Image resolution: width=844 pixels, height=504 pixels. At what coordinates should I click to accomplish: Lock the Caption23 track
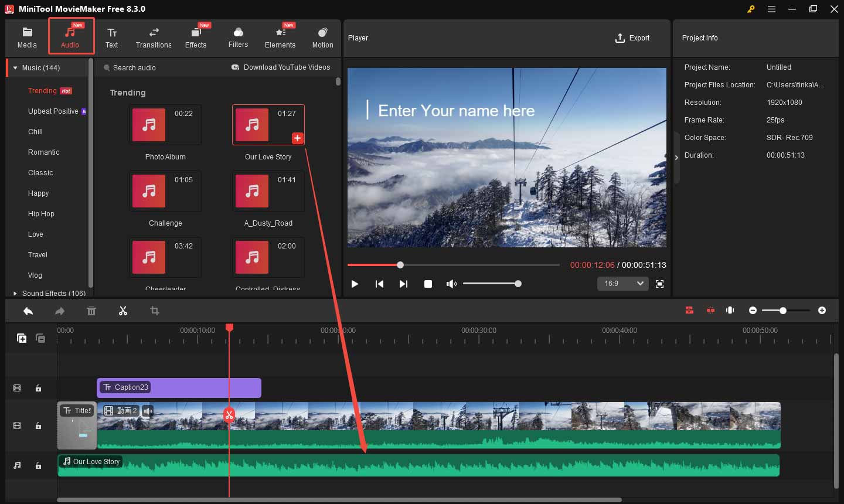[x=38, y=388]
